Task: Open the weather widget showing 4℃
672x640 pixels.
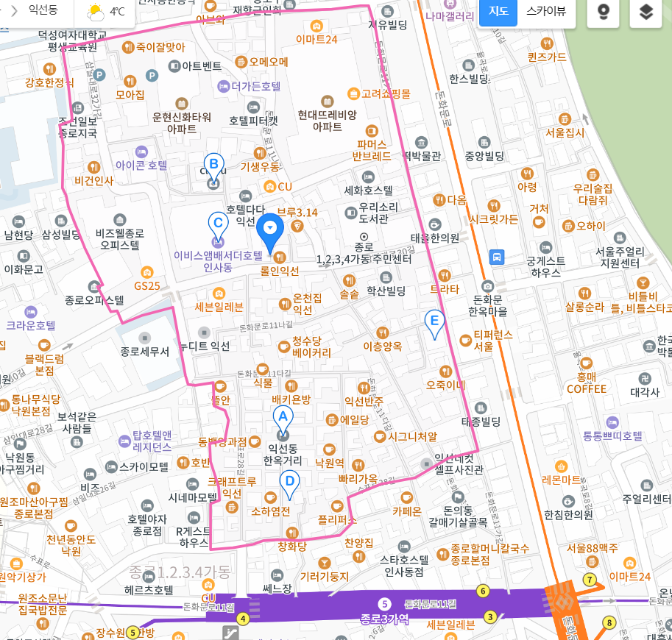Action: 105,12
